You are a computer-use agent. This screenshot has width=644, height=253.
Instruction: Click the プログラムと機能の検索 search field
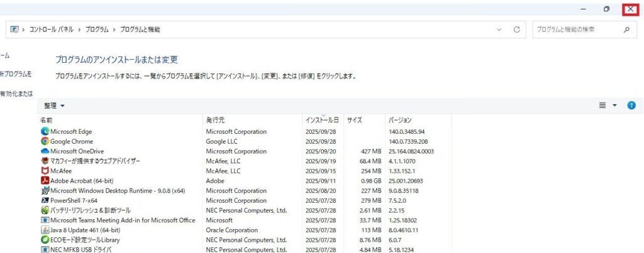coord(575,30)
